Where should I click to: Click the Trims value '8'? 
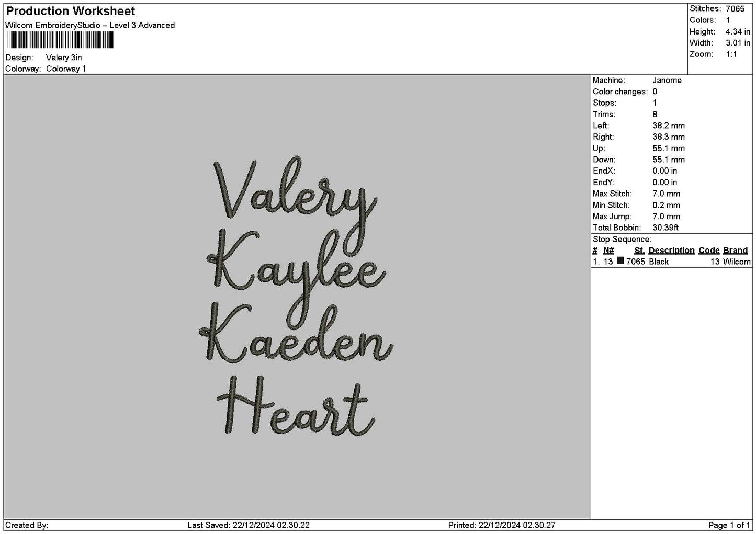point(655,115)
